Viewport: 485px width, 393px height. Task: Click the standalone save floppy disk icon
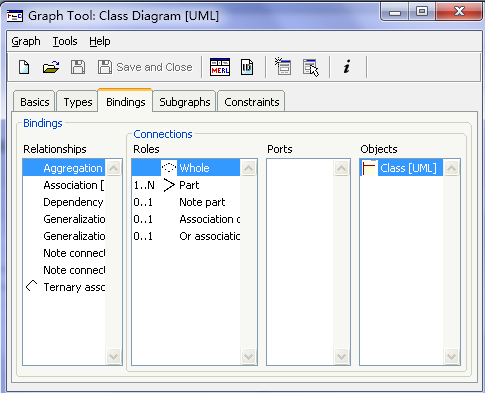coord(78,67)
